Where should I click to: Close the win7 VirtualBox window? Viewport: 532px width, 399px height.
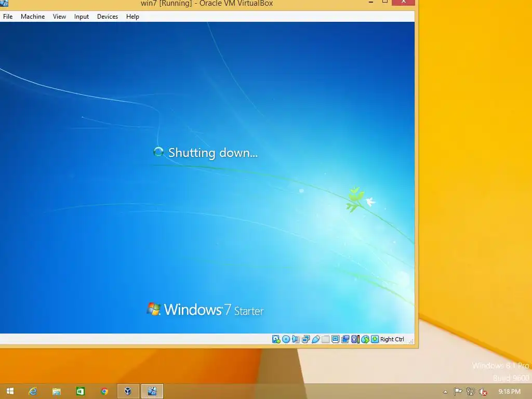(403, 3)
